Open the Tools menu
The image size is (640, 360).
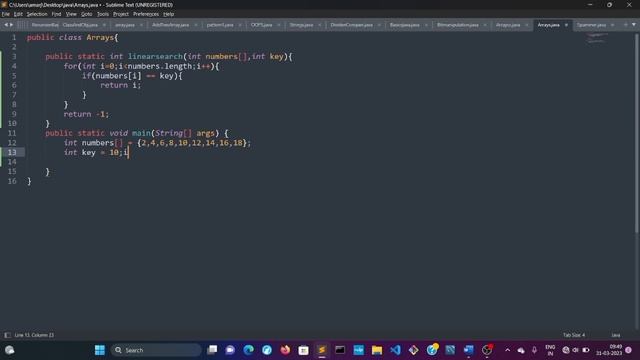click(x=103, y=14)
